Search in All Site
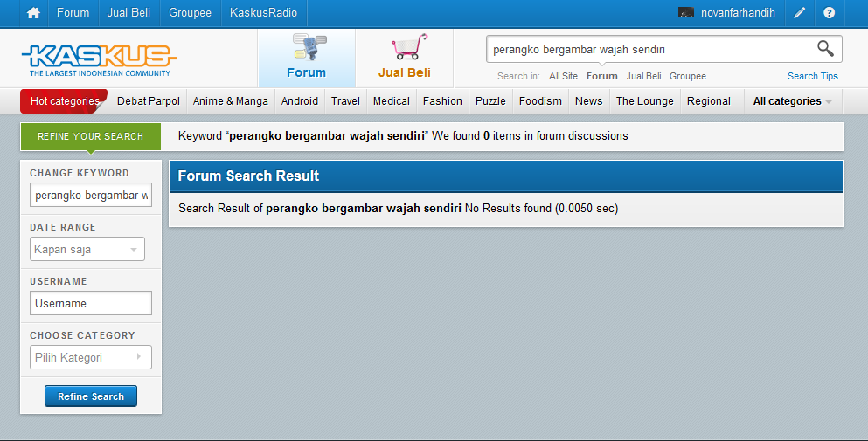868x441 pixels. [563, 76]
